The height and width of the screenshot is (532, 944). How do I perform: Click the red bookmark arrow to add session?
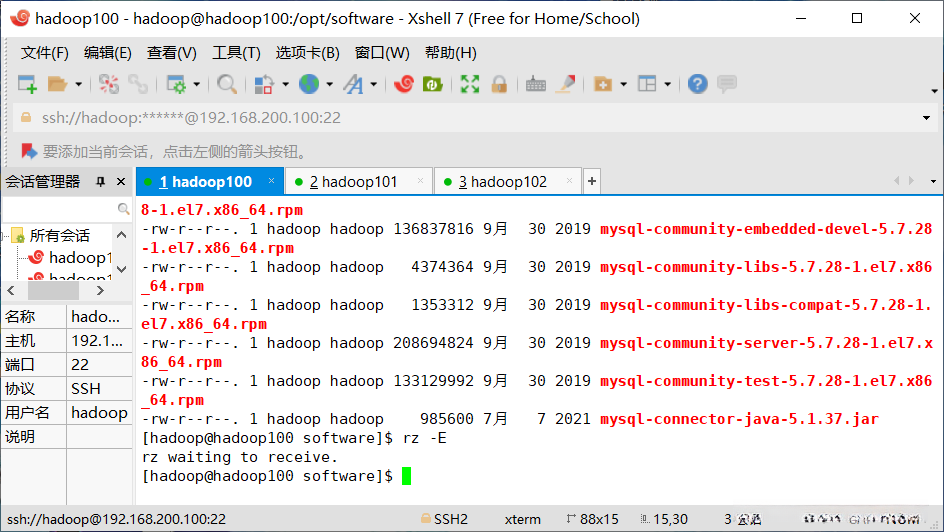tap(28, 151)
